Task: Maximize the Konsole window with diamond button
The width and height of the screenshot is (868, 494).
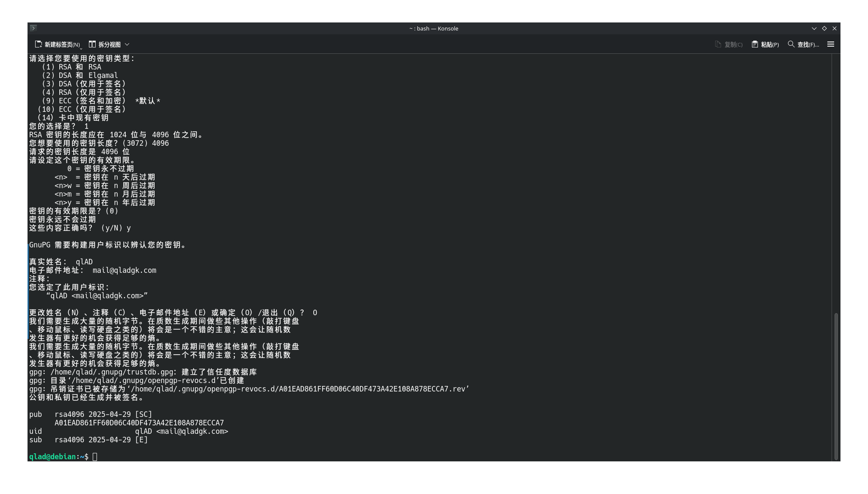Action: point(824,28)
